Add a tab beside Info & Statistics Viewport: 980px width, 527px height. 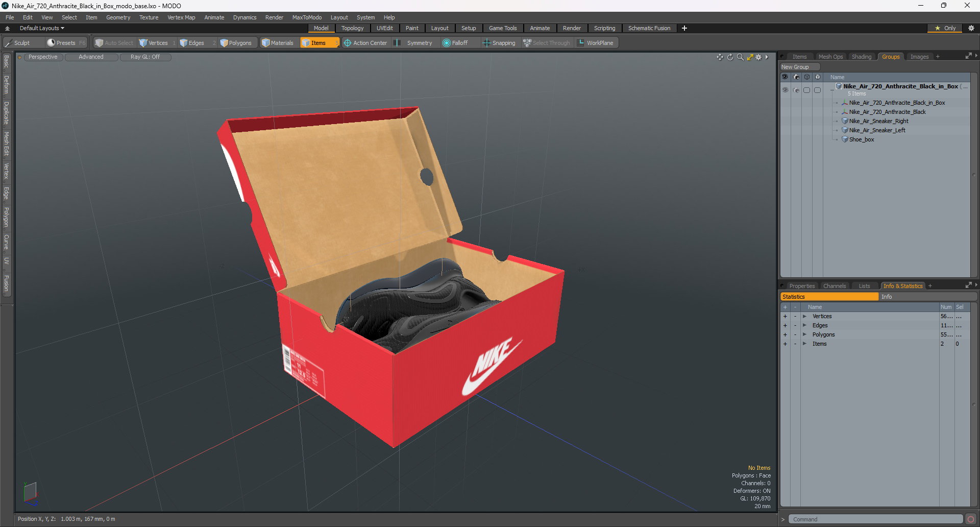tap(930, 286)
